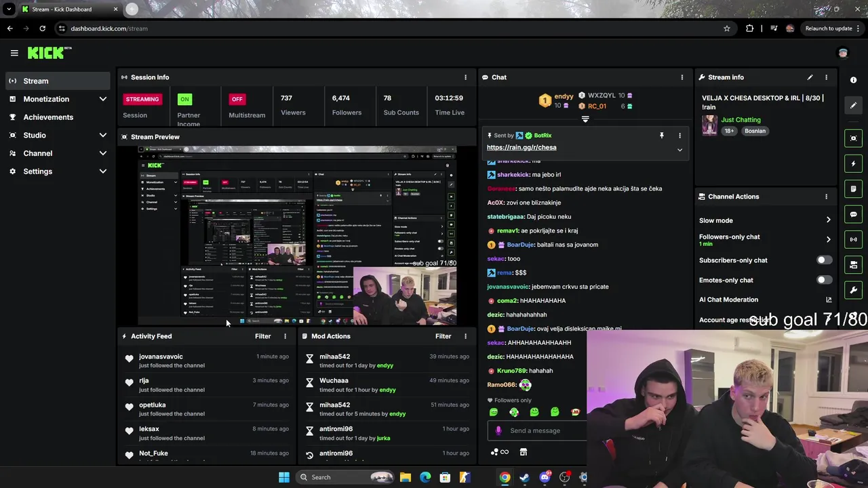Pick the first green emote above chat input
Screen dimensions: 868x488
point(494,412)
